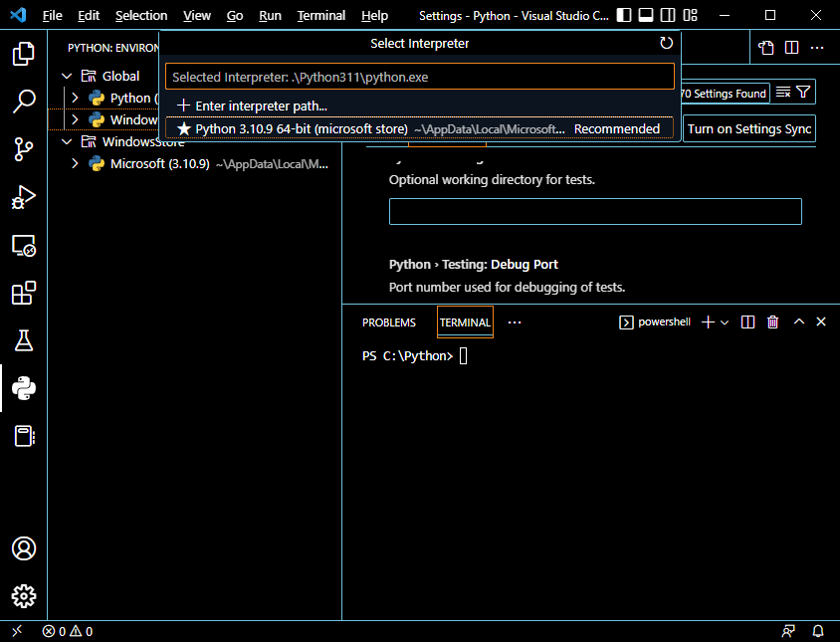Open Remote Explorer icon in activity bar
The width and height of the screenshot is (840, 642).
click(24, 245)
